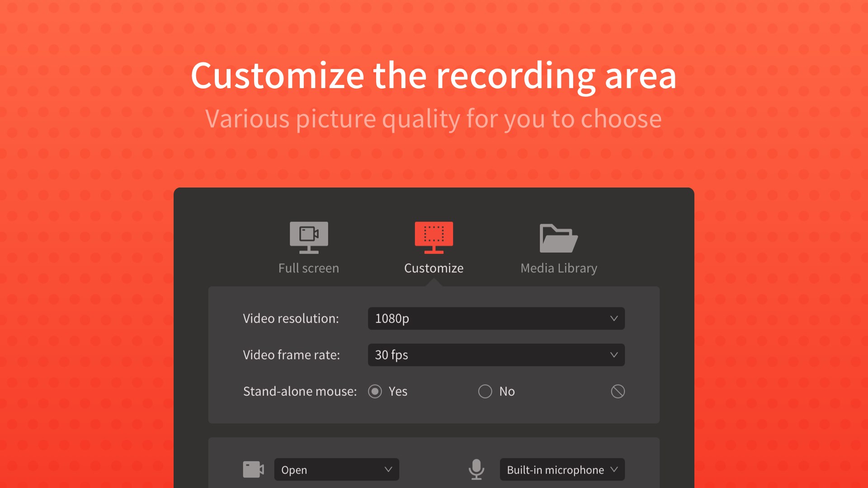Click the webcam camera icon
The width and height of the screenshot is (868, 488).
(x=253, y=469)
